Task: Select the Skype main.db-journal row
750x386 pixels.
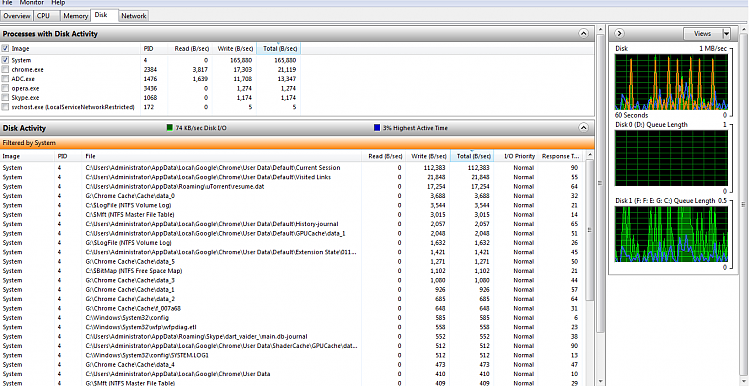Action: (x=292, y=336)
